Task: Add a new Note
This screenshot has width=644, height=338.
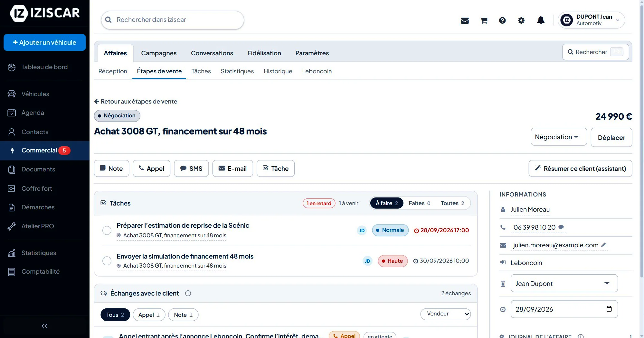Action: [x=111, y=169]
